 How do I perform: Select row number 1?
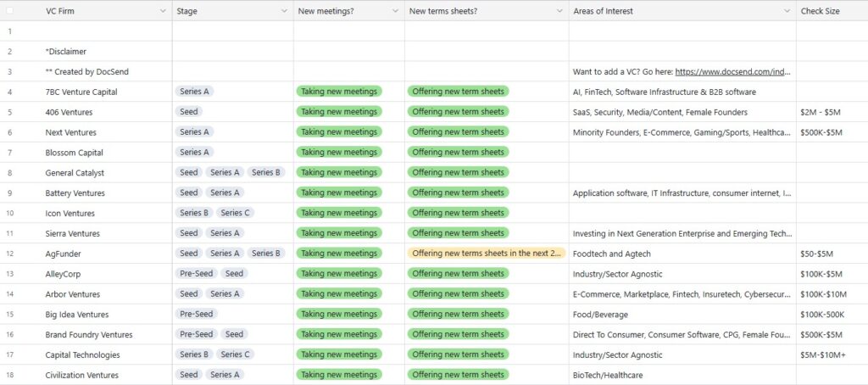click(9, 31)
